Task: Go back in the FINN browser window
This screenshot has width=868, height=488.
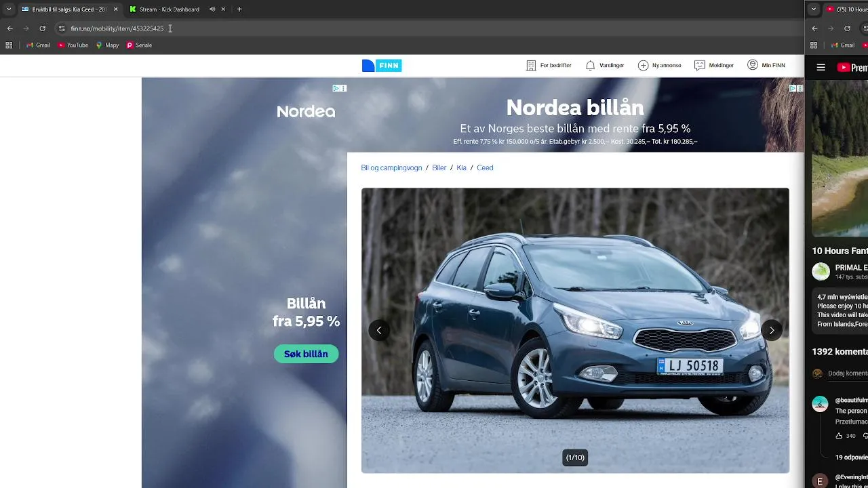Action: pyautogui.click(x=9, y=28)
